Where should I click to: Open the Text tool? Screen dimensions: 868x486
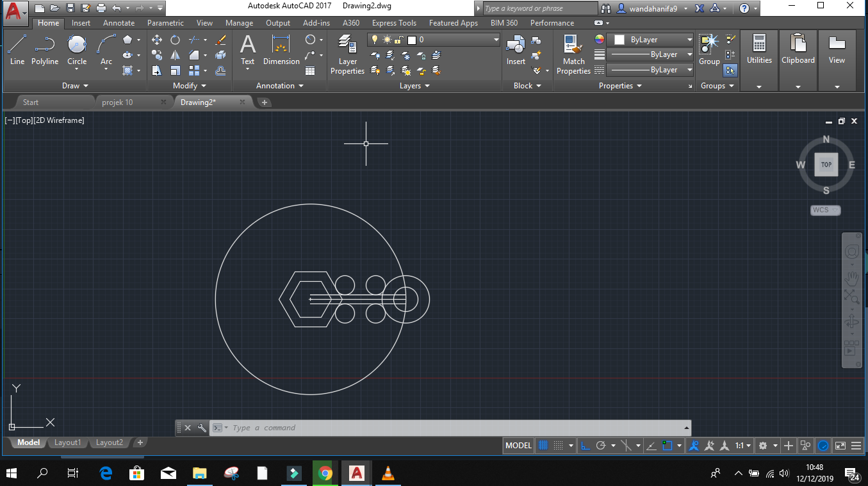click(247, 49)
